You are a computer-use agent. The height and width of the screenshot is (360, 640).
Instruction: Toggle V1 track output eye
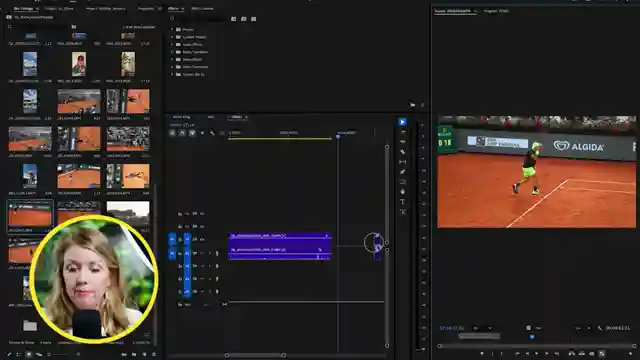(202, 239)
